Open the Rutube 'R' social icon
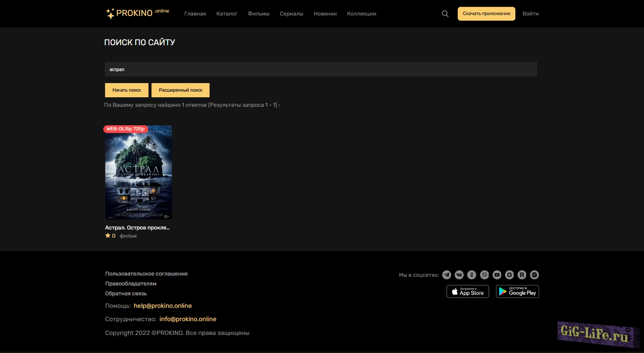The height and width of the screenshot is (353, 644). pyautogui.click(x=522, y=275)
